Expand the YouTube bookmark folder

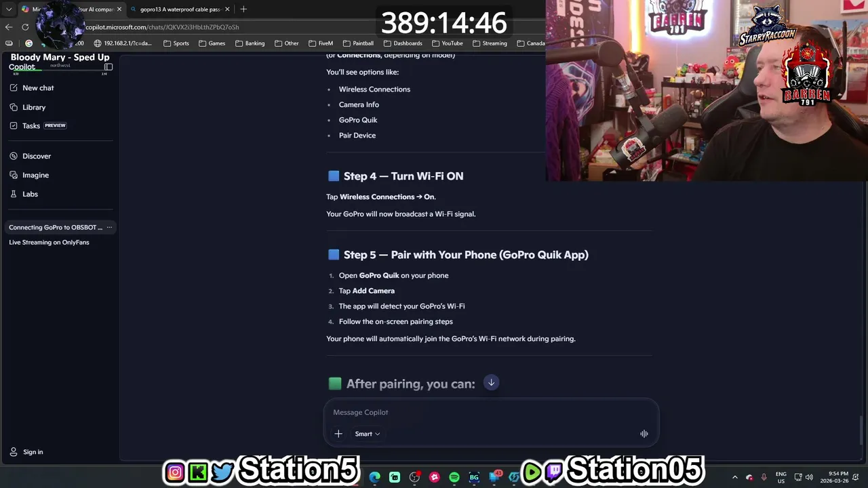448,43
